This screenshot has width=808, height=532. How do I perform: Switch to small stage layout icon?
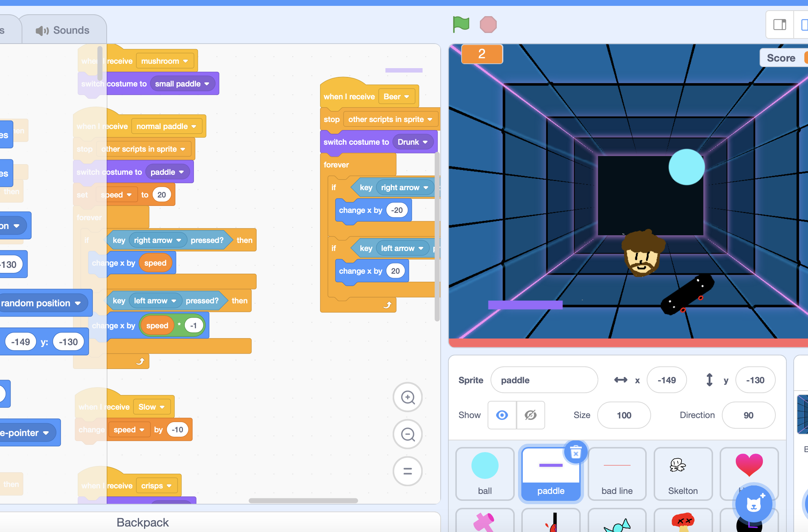click(780, 25)
